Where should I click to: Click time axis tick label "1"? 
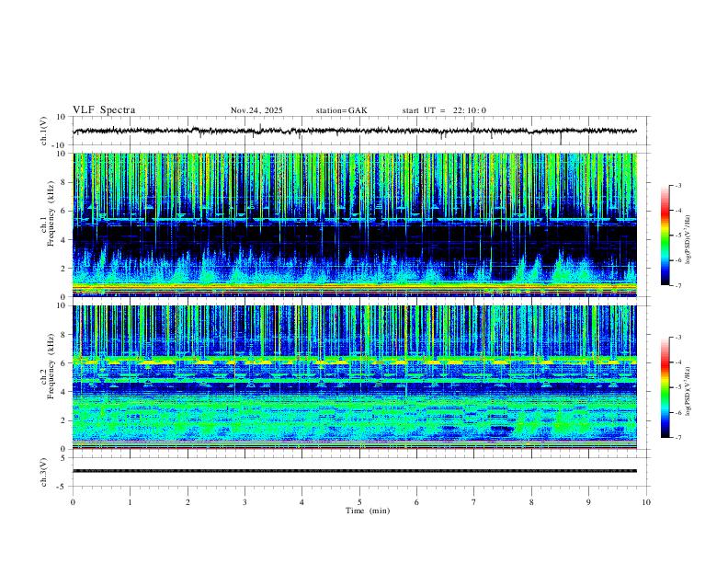(131, 502)
